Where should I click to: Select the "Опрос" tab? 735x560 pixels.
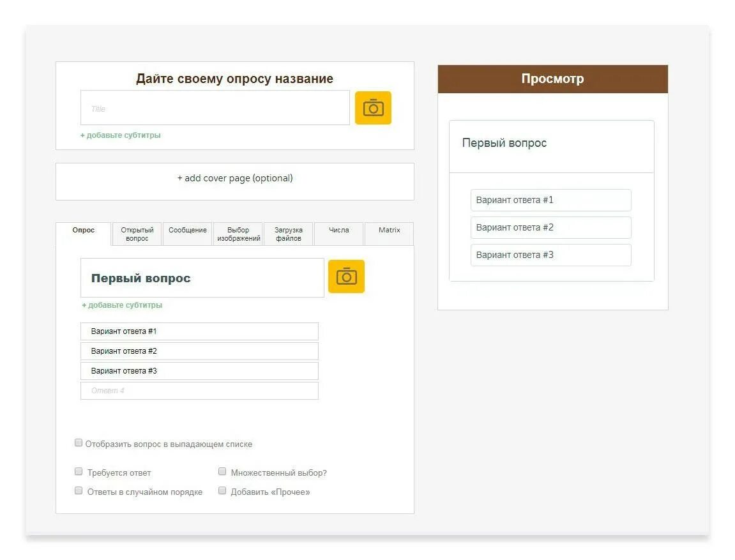84,233
